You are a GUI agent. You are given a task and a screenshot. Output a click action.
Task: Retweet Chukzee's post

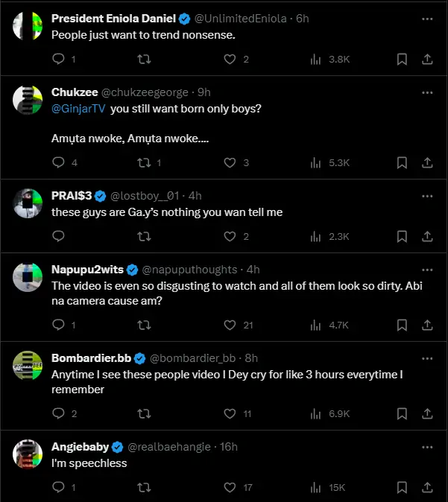145,162
